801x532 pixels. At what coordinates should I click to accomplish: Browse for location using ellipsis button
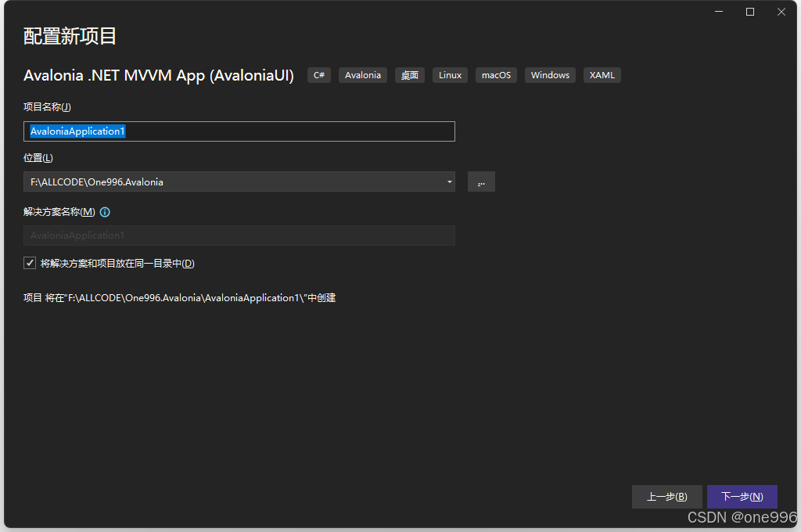coord(481,182)
